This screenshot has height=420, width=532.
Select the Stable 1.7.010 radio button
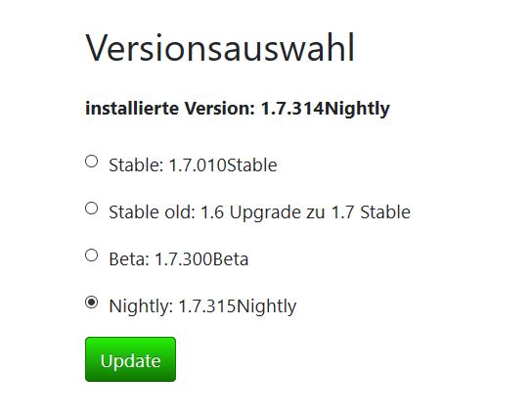click(x=91, y=162)
